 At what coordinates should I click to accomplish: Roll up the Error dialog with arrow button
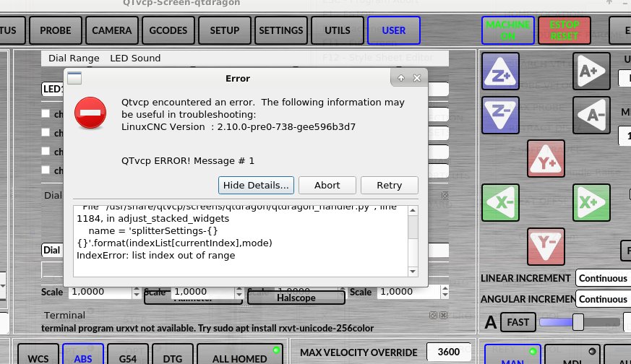[401, 78]
